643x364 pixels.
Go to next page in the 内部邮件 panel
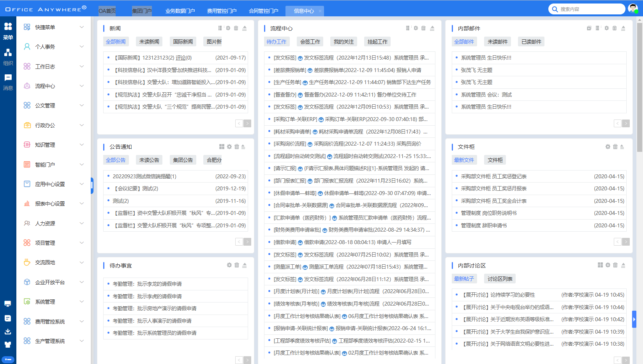pyautogui.click(x=626, y=123)
